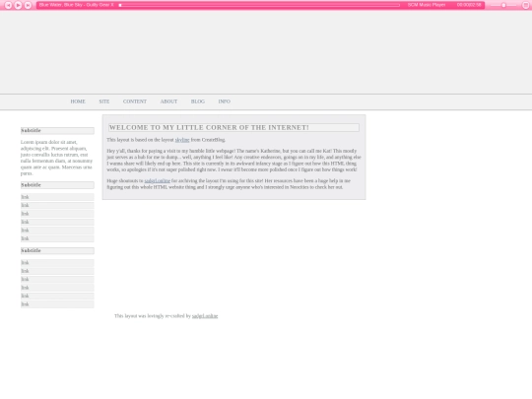The width and height of the screenshot is (532, 399).
Task: Click the playback time display
Action: [x=469, y=5]
